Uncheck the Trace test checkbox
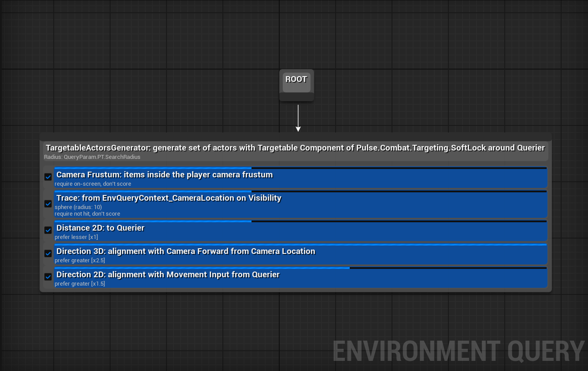This screenshot has width=588, height=371. 48,204
